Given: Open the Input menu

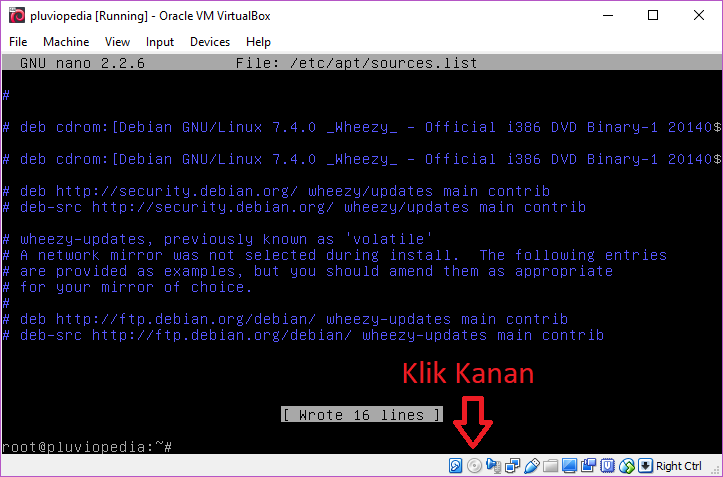Looking at the screenshot, I should [x=160, y=42].
